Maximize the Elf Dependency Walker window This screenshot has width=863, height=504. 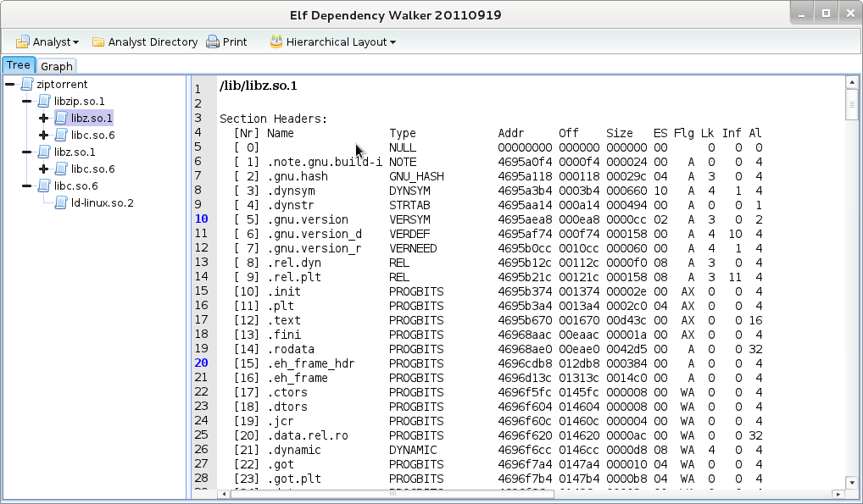coord(827,14)
